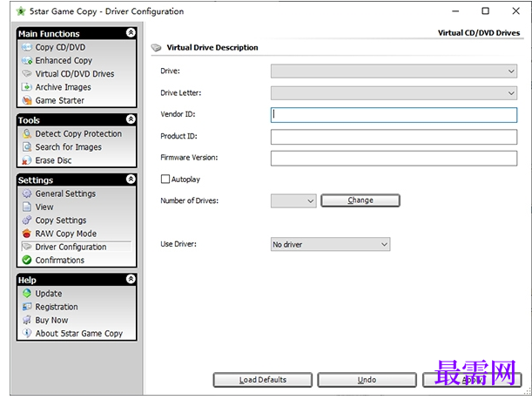The height and width of the screenshot is (400, 532).
Task: Click the Vendor ID input field
Action: (x=394, y=115)
